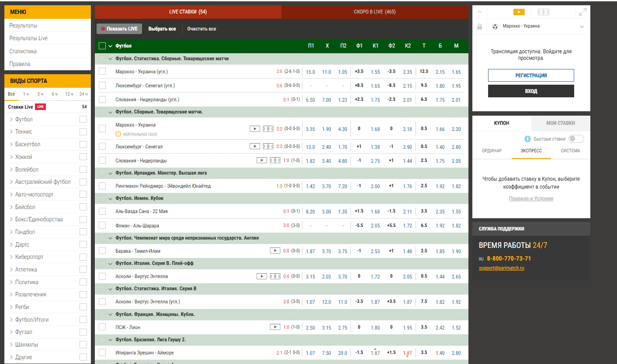617x364 pixels.
Task: Click the 8-800-770-73-71 support phone number
Action: 509,258
